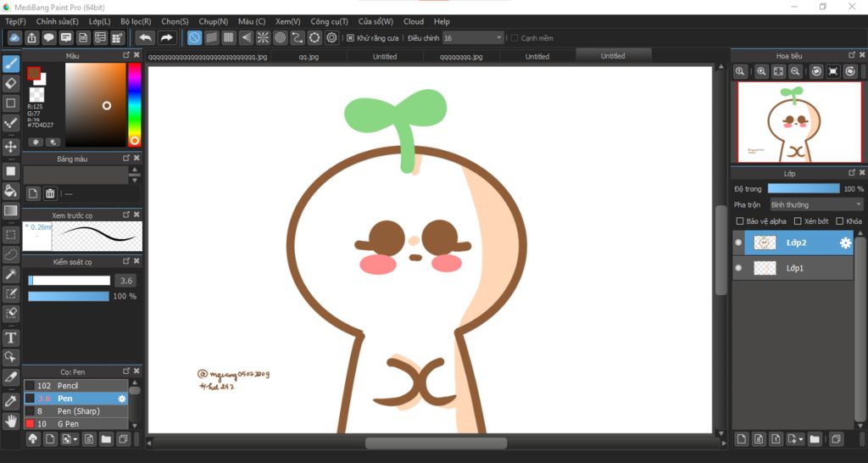Click the Undo arrow in toolbar
Viewport: 868px width, 463px height.
(x=145, y=37)
